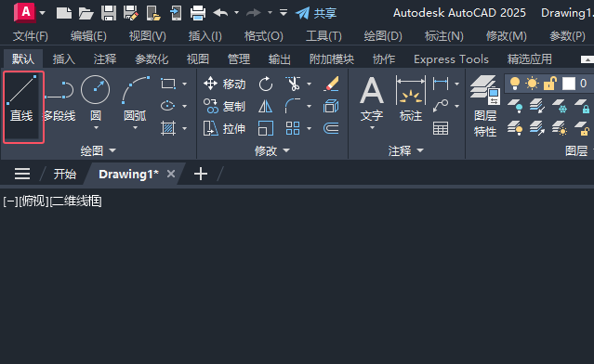594x364 pixels.
Task: Click the New drawing icon
Action: 63,13
